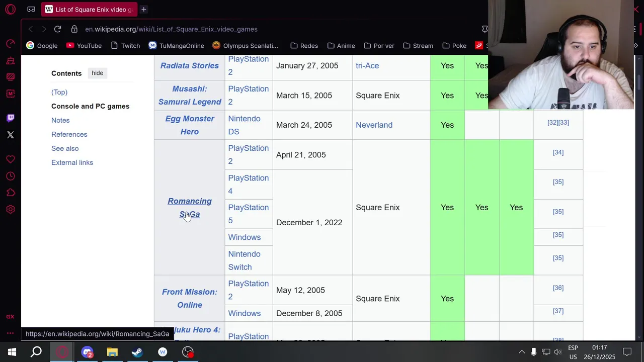Expand the Stream bookmarks folder

418,46
